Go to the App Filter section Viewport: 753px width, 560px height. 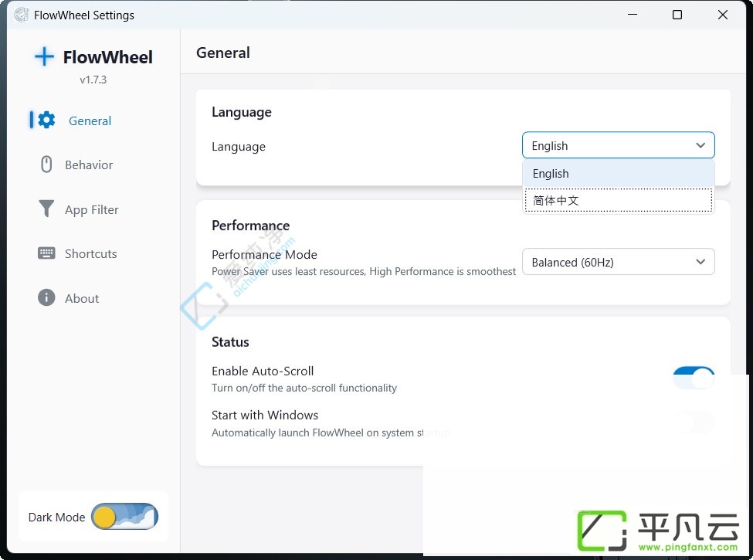[91, 209]
